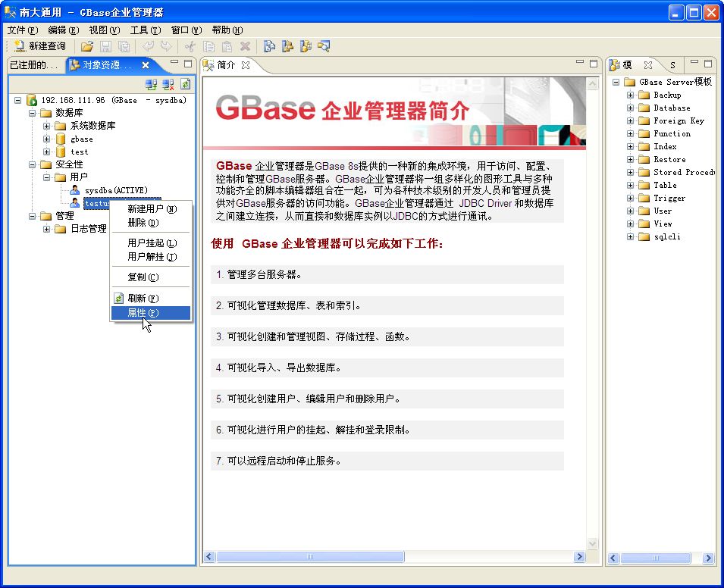Expand the Trigger template folder

coord(630,198)
